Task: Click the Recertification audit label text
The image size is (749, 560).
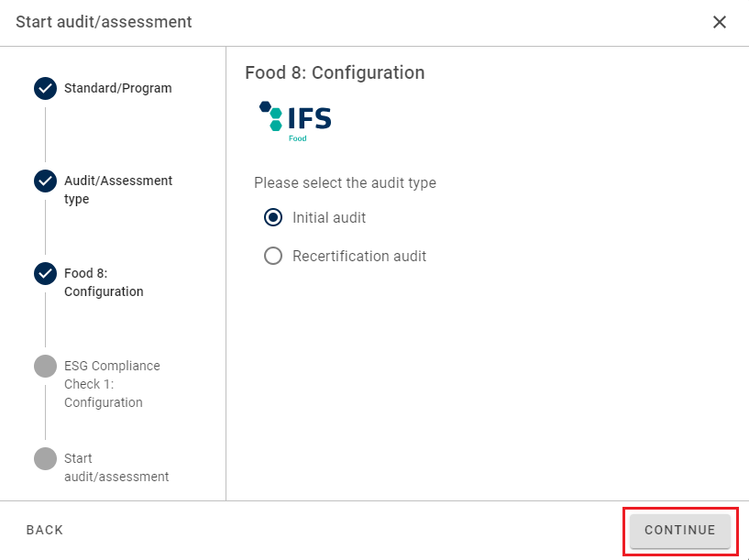Action: click(x=359, y=257)
